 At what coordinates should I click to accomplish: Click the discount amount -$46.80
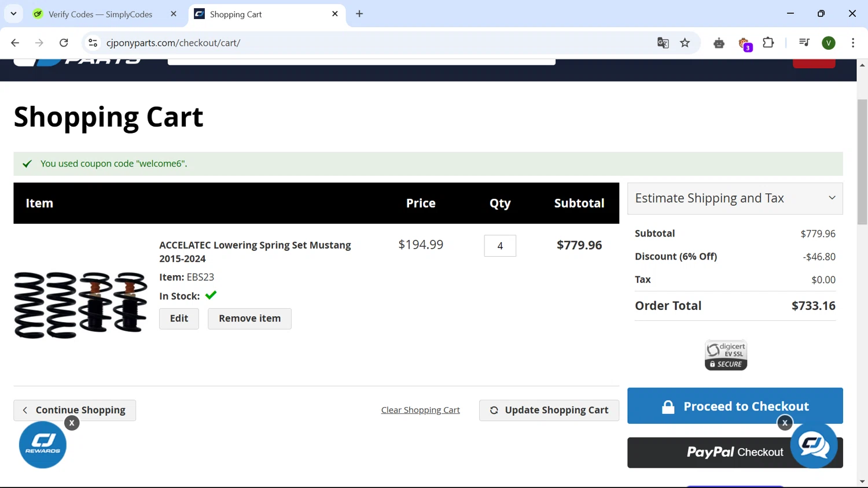(x=819, y=257)
